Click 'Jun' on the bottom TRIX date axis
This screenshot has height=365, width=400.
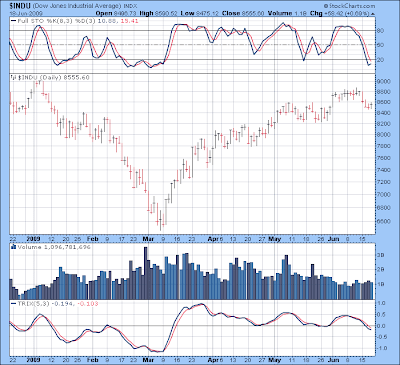334,360
